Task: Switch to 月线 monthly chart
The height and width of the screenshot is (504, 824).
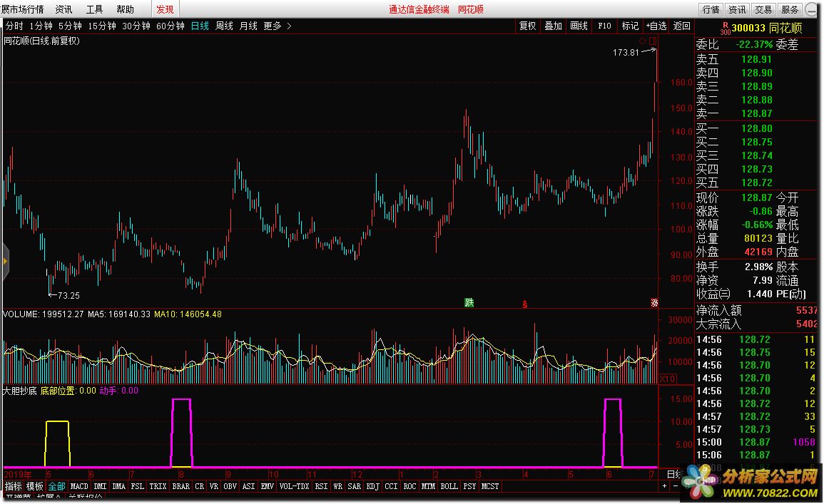Action: point(248,26)
